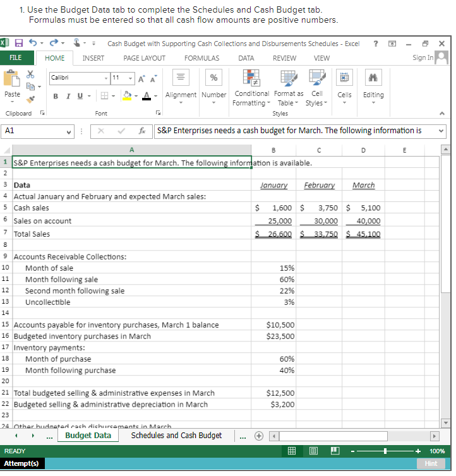
Task: Toggle Underline formatting
Action: click(x=80, y=96)
